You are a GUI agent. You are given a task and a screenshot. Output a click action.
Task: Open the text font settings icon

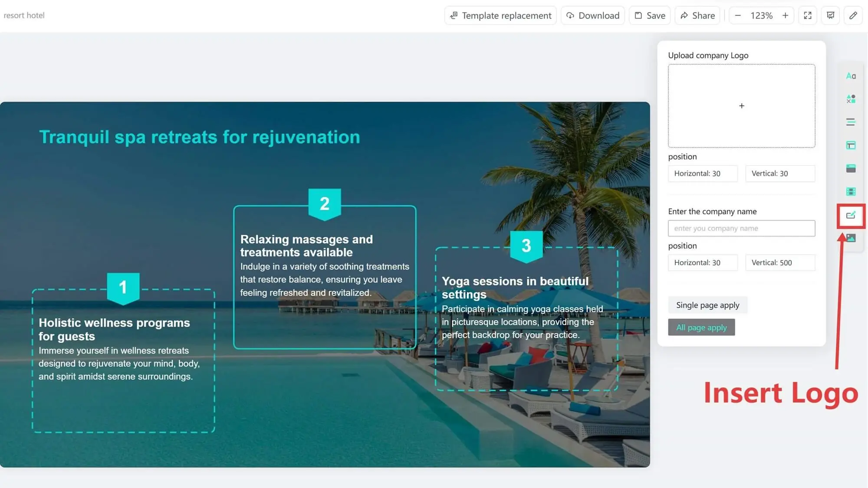point(851,76)
